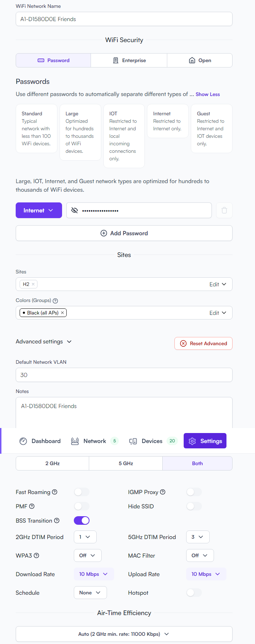Image resolution: width=255 pixels, height=644 pixels.
Task: Remove the Black (all APs) color tag
Action: click(62, 313)
